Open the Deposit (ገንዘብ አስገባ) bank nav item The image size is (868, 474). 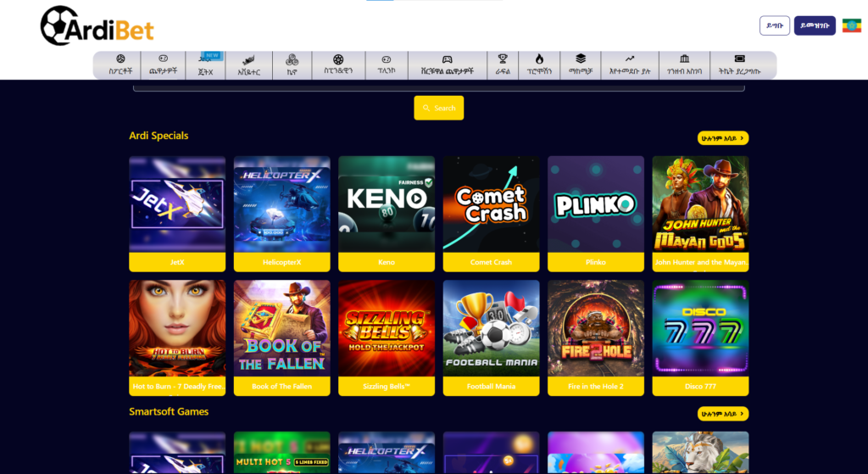[684, 65]
